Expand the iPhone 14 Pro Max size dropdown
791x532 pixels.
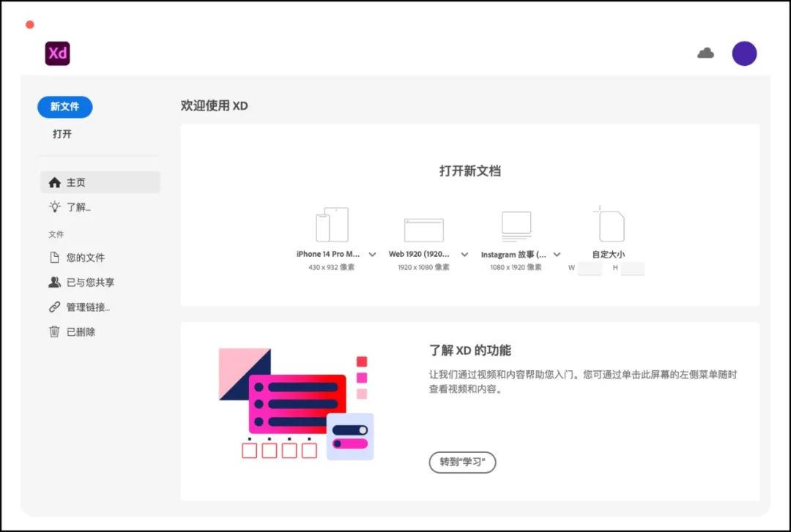(373, 255)
